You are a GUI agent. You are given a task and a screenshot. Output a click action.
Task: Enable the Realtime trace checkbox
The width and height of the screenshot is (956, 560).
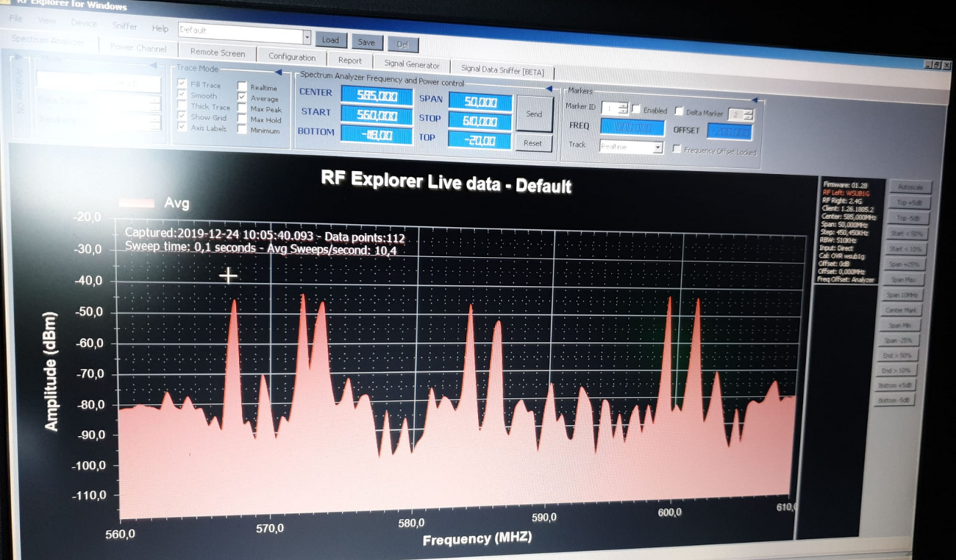point(242,87)
